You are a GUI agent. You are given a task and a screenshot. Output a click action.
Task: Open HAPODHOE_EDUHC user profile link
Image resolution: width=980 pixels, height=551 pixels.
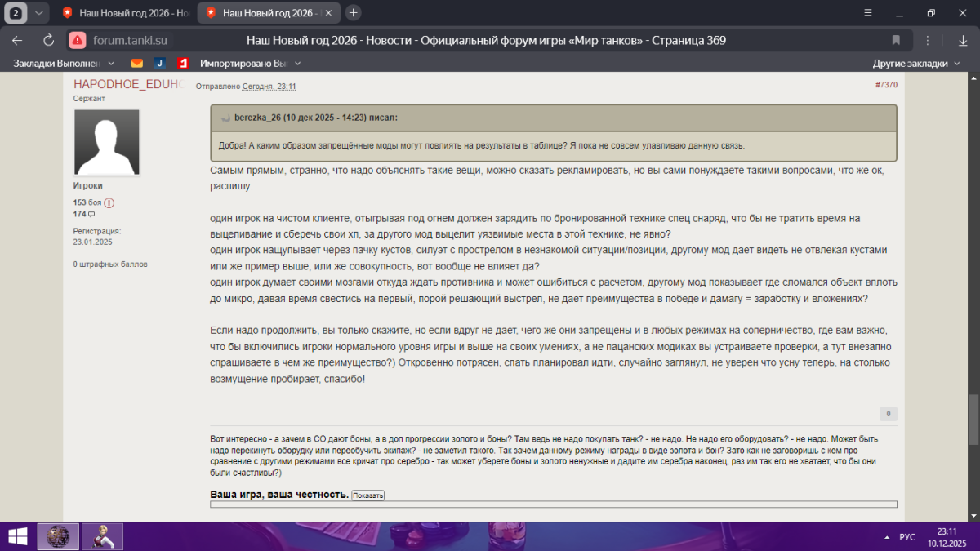(x=129, y=84)
